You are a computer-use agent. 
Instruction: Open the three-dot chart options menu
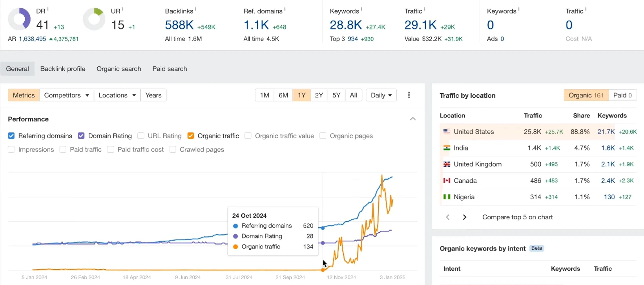coord(409,95)
